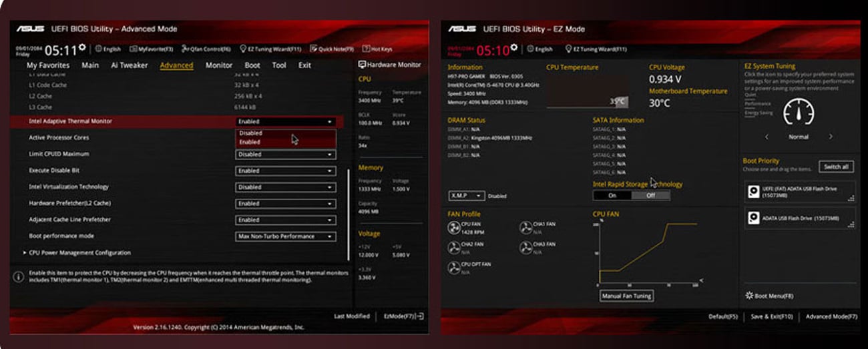Image resolution: width=868 pixels, height=349 pixels.
Task: Choose Enabled in the open dropdown list
Action: click(x=286, y=142)
